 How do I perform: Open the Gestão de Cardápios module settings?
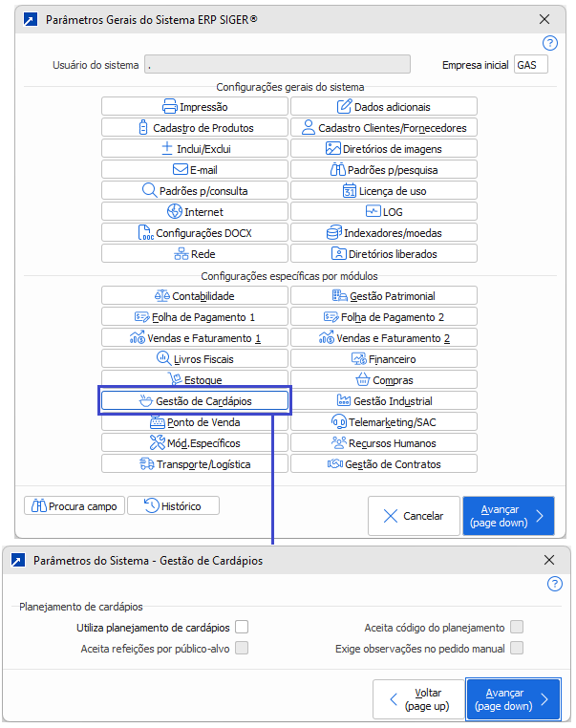195,401
